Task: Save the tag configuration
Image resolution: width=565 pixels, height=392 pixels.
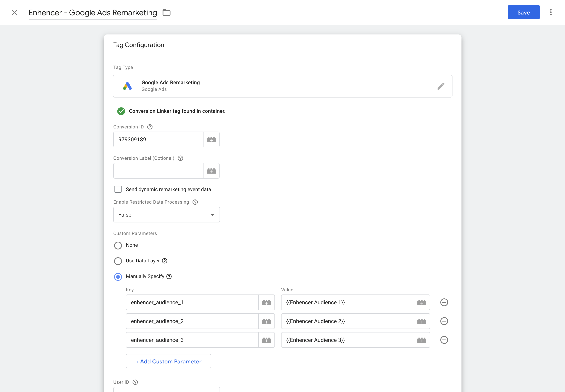Action: pos(523,13)
